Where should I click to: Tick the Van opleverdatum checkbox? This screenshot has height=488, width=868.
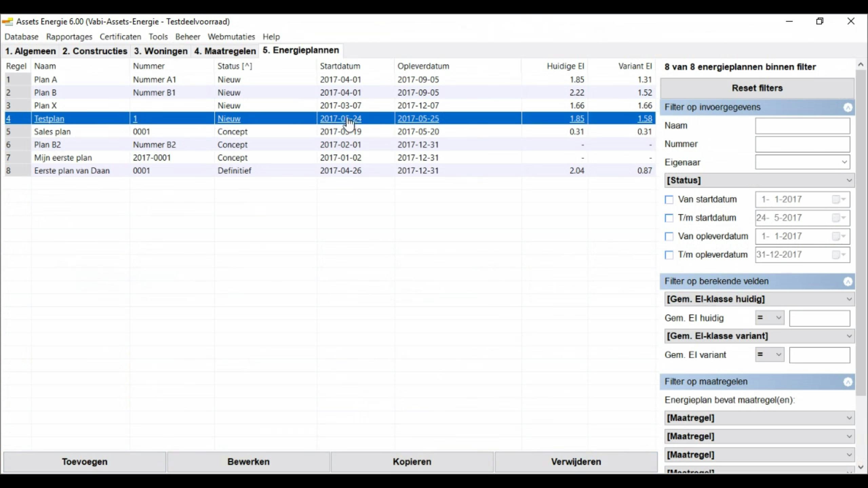[669, 237]
